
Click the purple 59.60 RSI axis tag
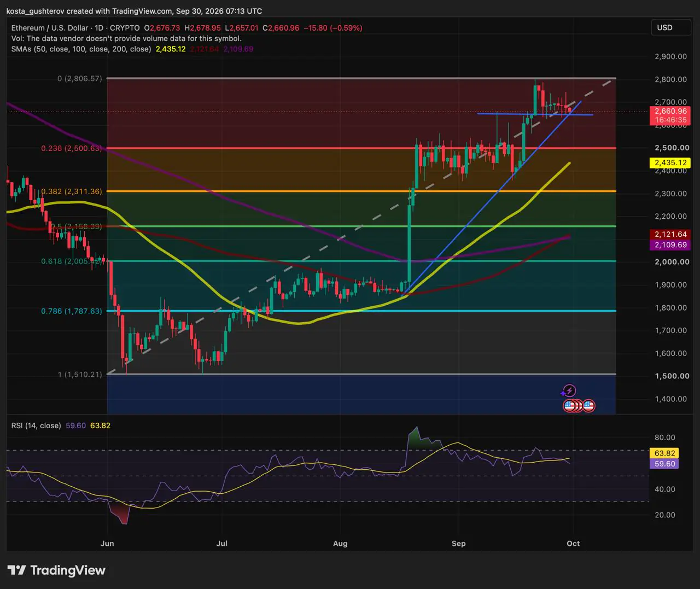665,464
